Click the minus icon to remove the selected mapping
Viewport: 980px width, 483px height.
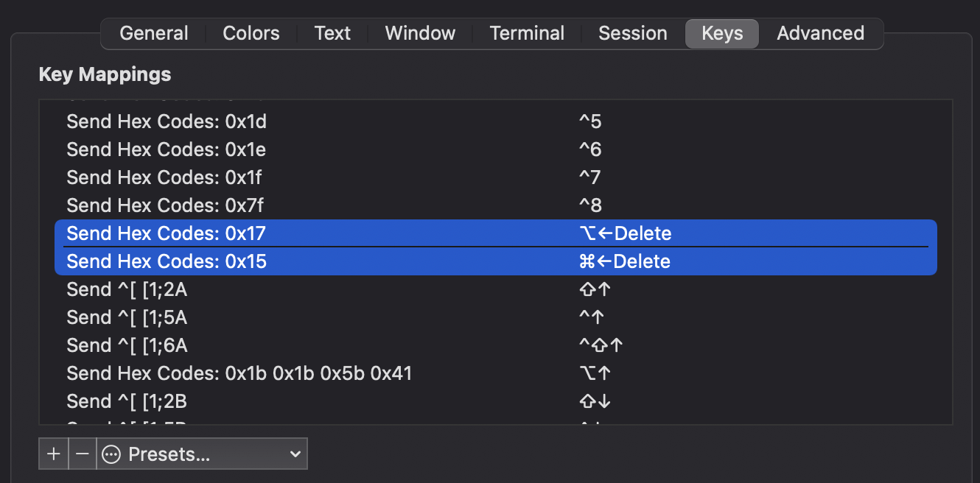click(x=82, y=453)
